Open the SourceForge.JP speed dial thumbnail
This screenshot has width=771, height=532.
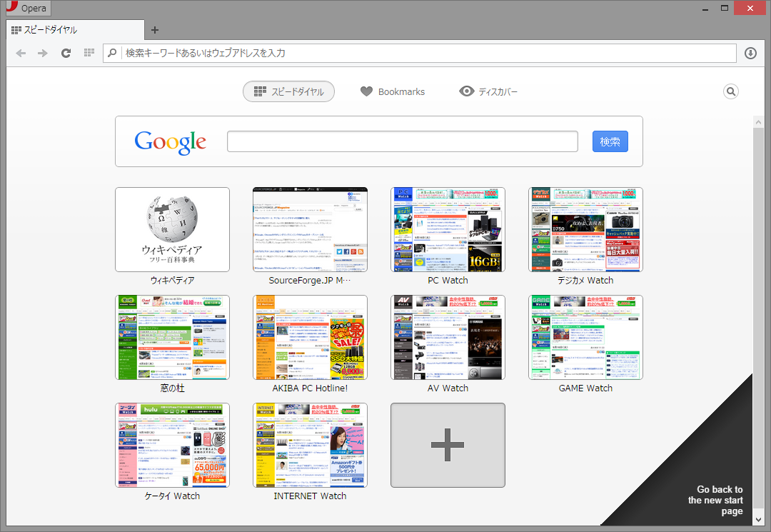pyautogui.click(x=311, y=230)
